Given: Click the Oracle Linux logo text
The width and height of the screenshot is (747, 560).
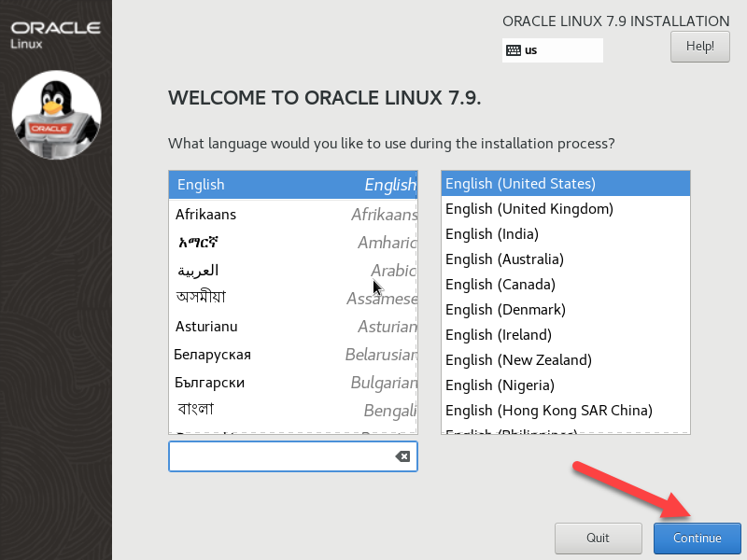Looking at the screenshot, I should (55, 32).
